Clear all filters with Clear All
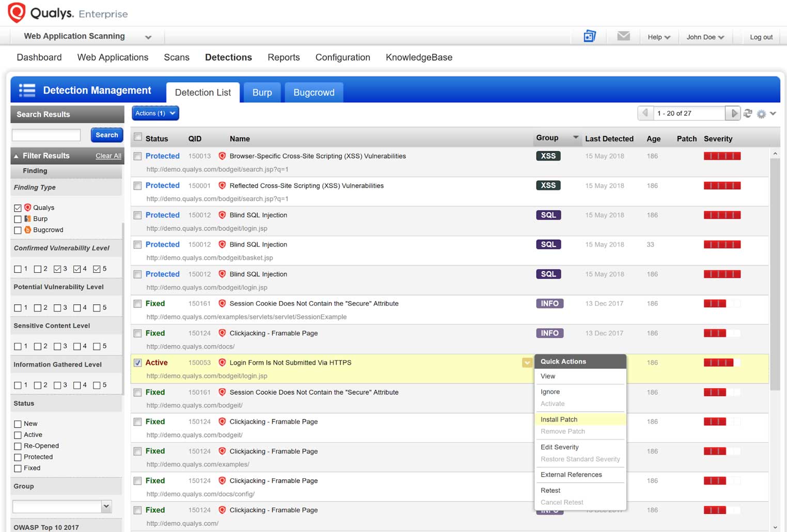The image size is (787, 532). 108,155
